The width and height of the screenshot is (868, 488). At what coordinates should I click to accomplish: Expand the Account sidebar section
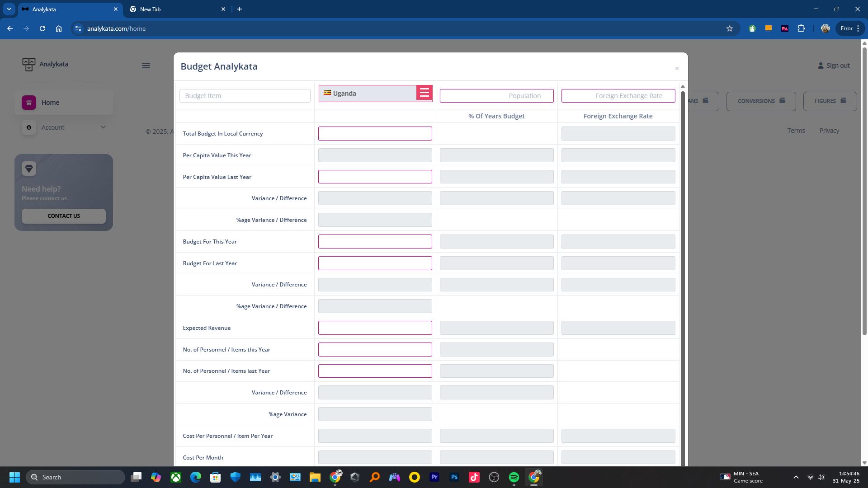click(x=103, y=127)
